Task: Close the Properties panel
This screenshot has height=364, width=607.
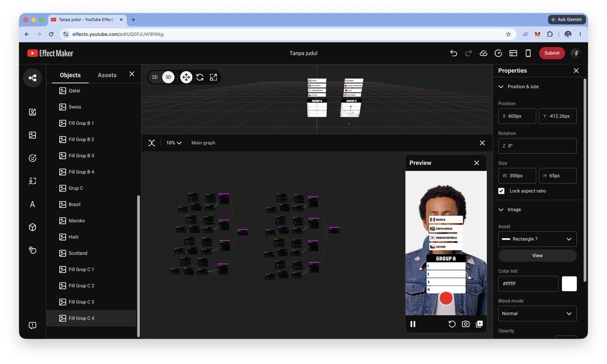Action: click(x=576, y=71)
